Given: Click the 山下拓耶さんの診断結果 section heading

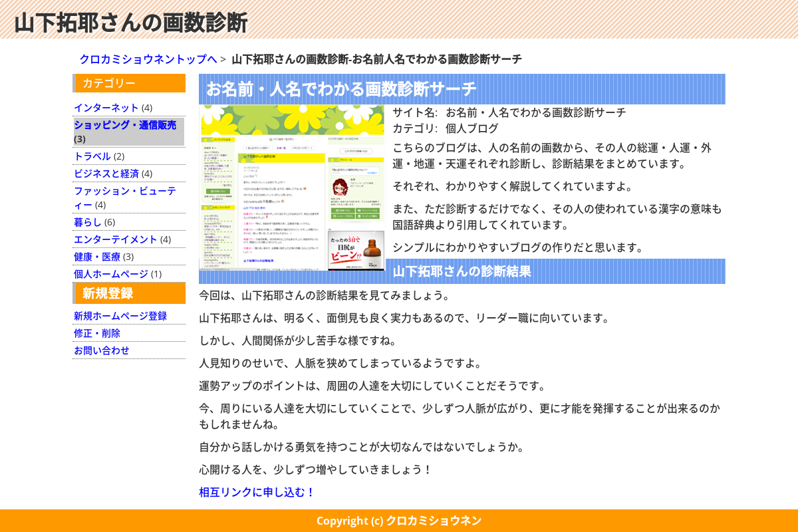Looking at the screenshot, I should coord(462,271).
